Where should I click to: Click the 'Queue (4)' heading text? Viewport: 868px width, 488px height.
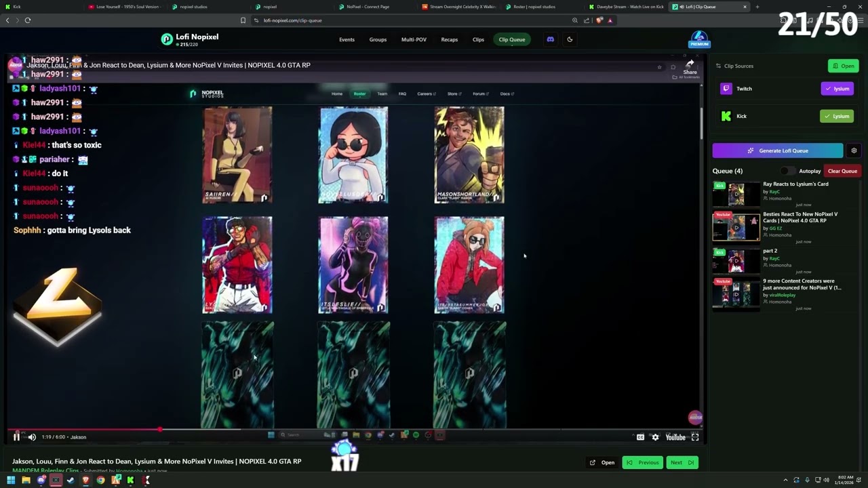[728, 171]
